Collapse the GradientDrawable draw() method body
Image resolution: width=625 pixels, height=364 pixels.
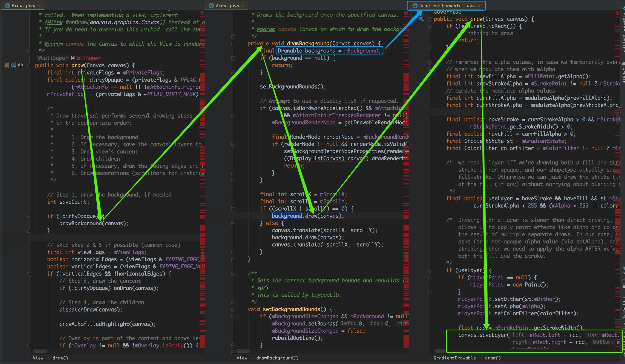tap(430, 19)
